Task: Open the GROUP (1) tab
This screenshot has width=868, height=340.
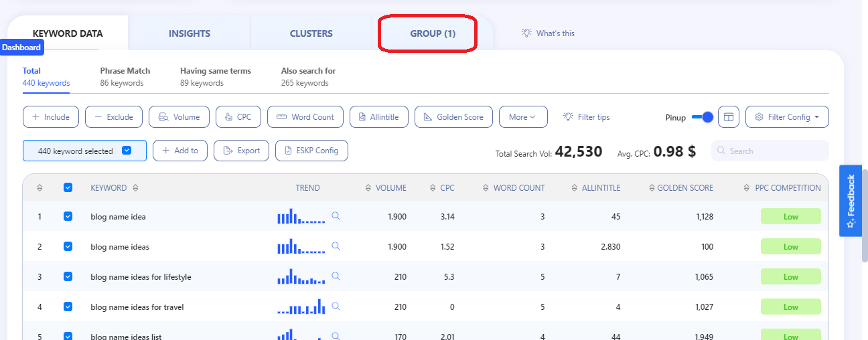Action: pyautogui.click(x=433, y=33)
